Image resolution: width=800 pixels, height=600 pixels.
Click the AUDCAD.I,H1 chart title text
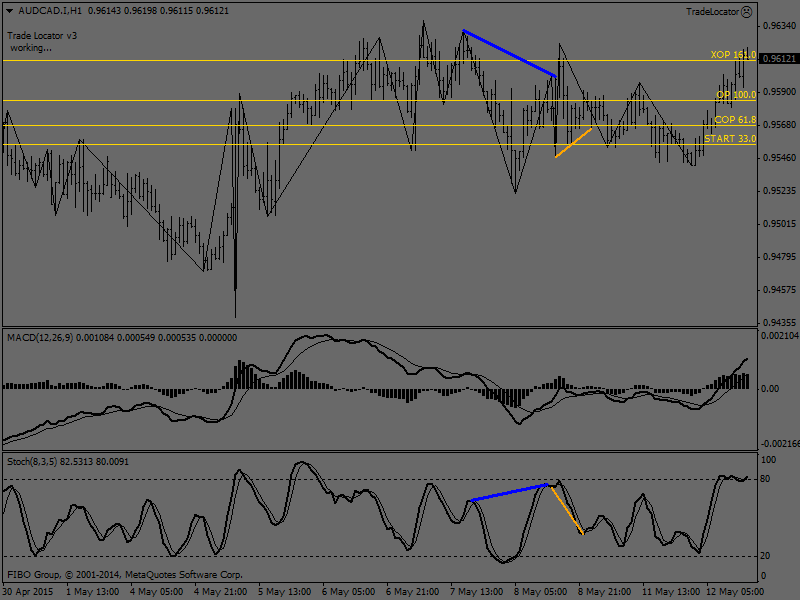pyautogui.click(x=48, y=11)
